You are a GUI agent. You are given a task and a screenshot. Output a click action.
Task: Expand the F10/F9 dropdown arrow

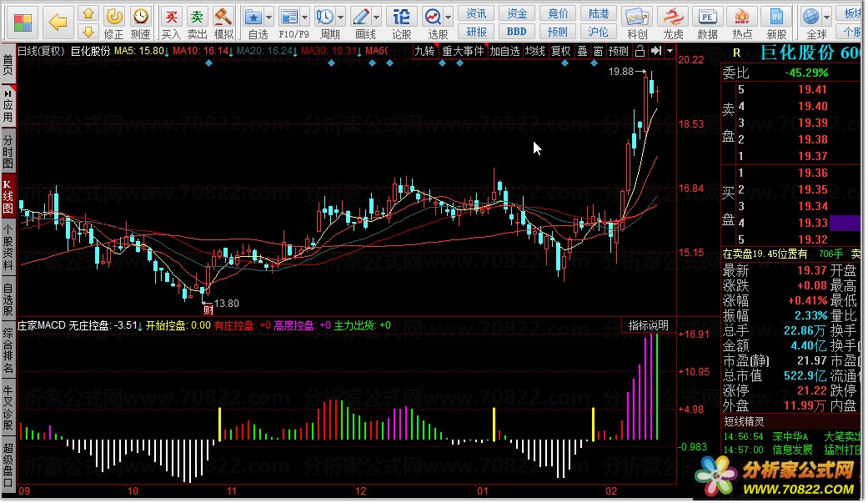(305, 18)
